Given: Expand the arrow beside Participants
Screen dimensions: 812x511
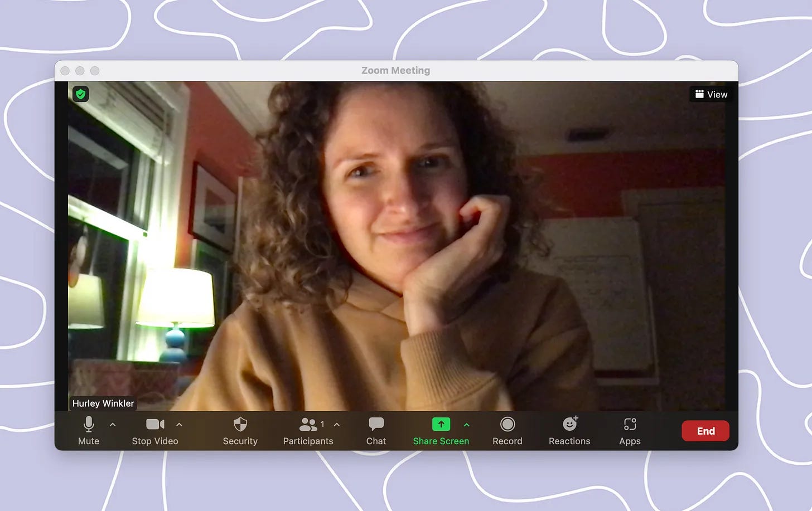Looking at the screenshot, I should tap(337, 425).
